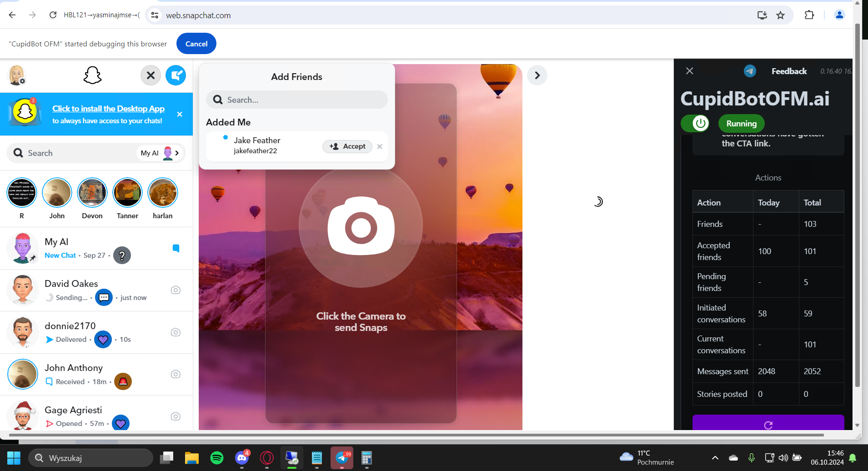Show hidden system tray icons

[715, 458]
